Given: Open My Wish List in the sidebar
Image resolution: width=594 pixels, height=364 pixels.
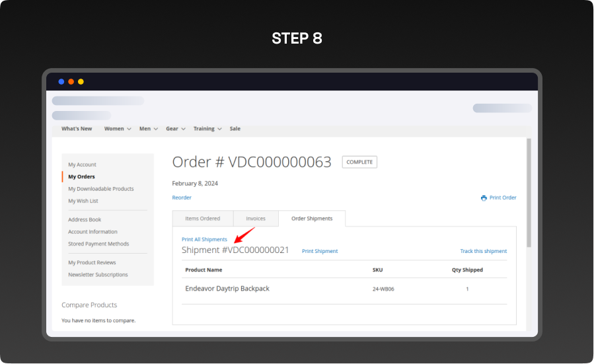Looking at the screenshot, I should tap(83, 201).
